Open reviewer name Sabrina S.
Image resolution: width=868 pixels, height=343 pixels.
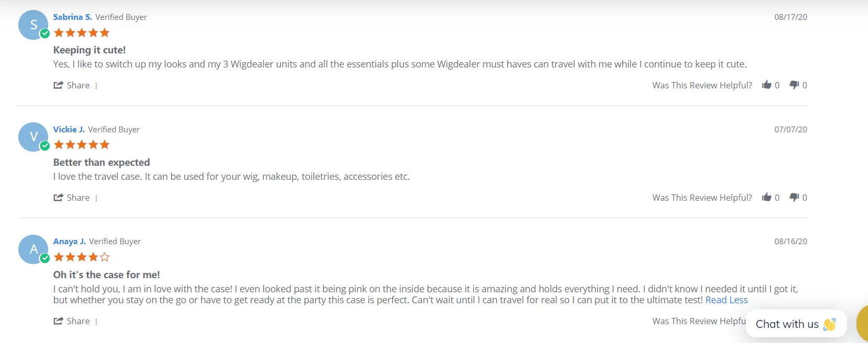[x=72, y=17]
